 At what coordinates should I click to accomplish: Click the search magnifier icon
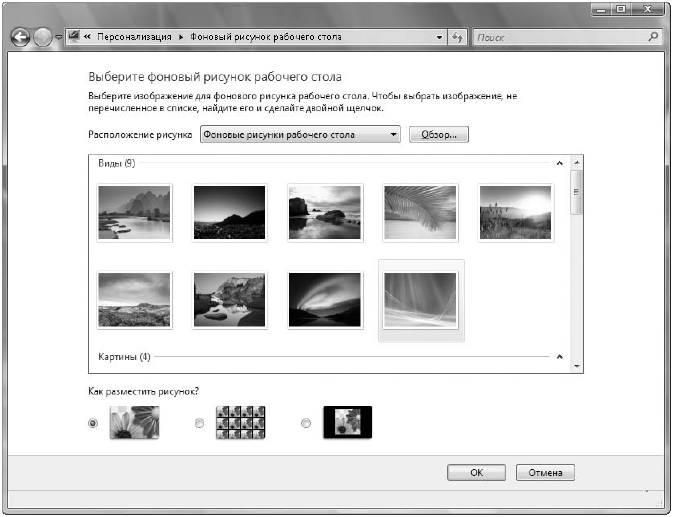click(x=653, y=37)
